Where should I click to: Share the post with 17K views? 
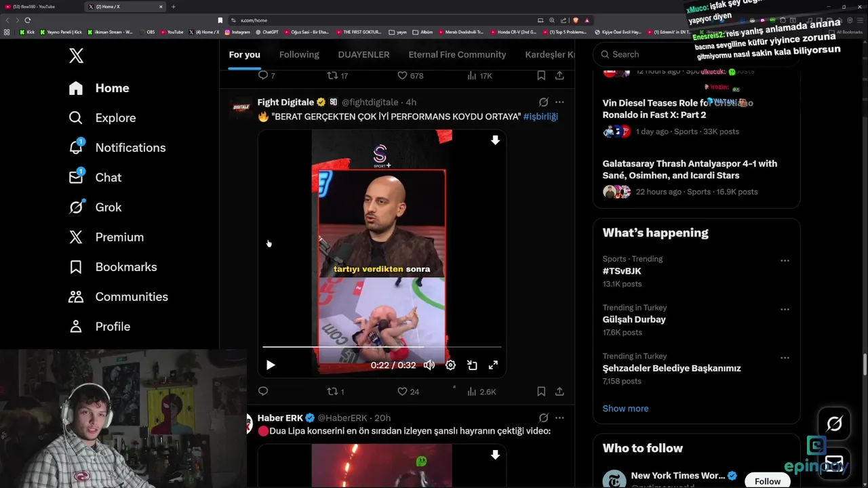[559, 76]
